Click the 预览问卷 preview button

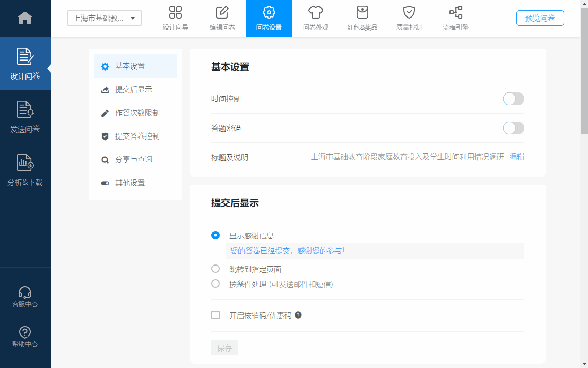540,18
